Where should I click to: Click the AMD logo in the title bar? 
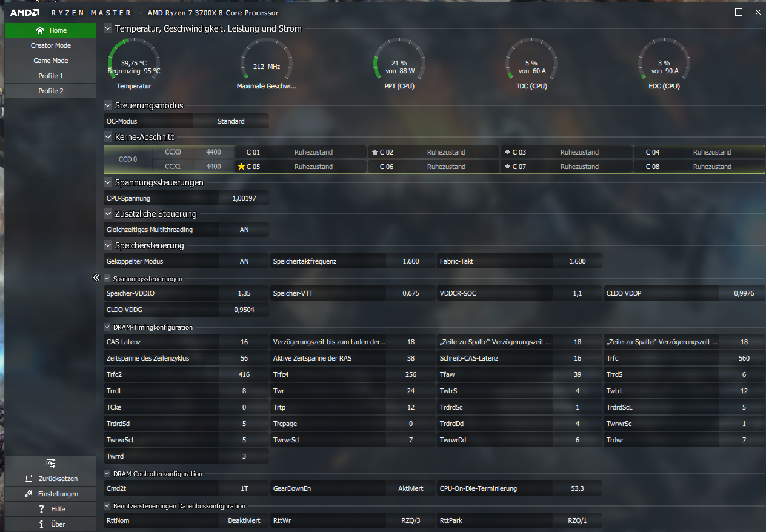click(24, 13)
